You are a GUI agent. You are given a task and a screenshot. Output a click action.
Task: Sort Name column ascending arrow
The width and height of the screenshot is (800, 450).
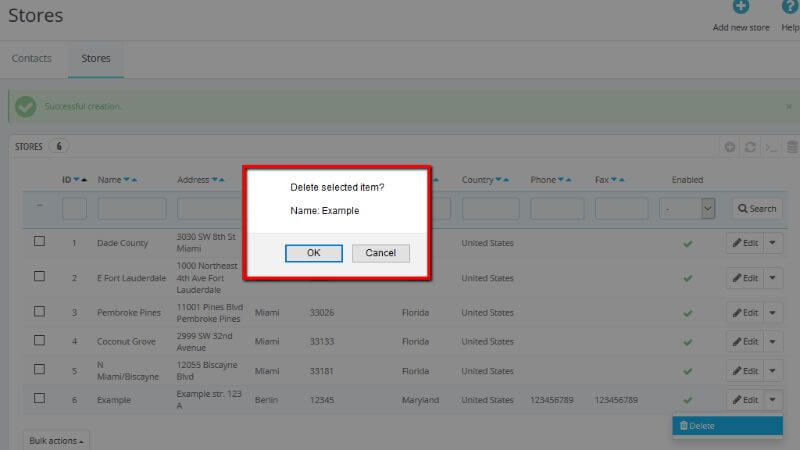tap(134, 180)
